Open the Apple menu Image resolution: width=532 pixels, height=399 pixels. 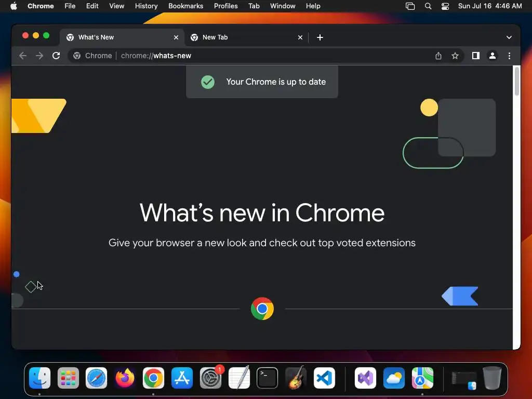[14, 6]
